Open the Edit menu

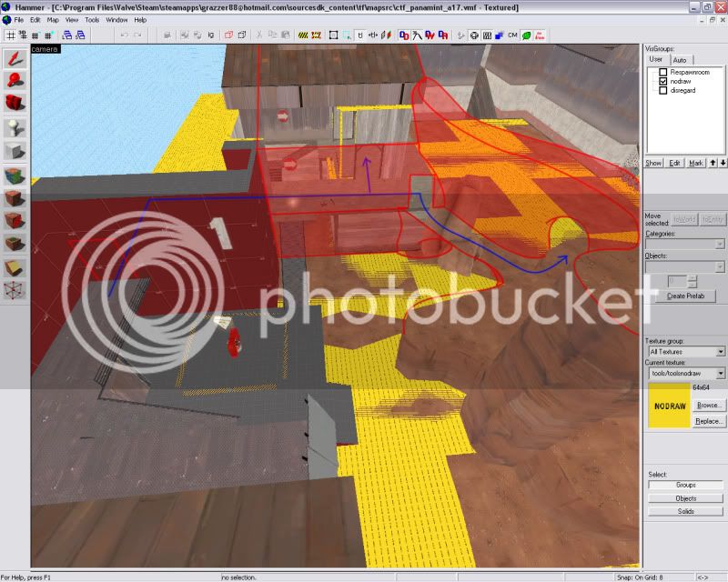pos(35,20)
